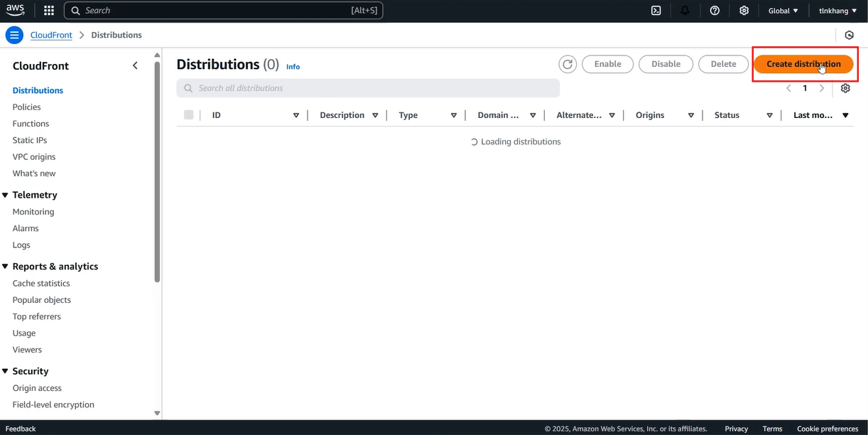Collapse the Telemetry section

pyautogui.click(x=6, y=195)
